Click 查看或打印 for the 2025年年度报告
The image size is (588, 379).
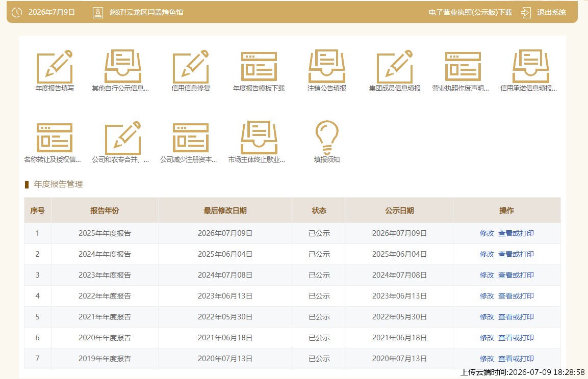[516, 233]
